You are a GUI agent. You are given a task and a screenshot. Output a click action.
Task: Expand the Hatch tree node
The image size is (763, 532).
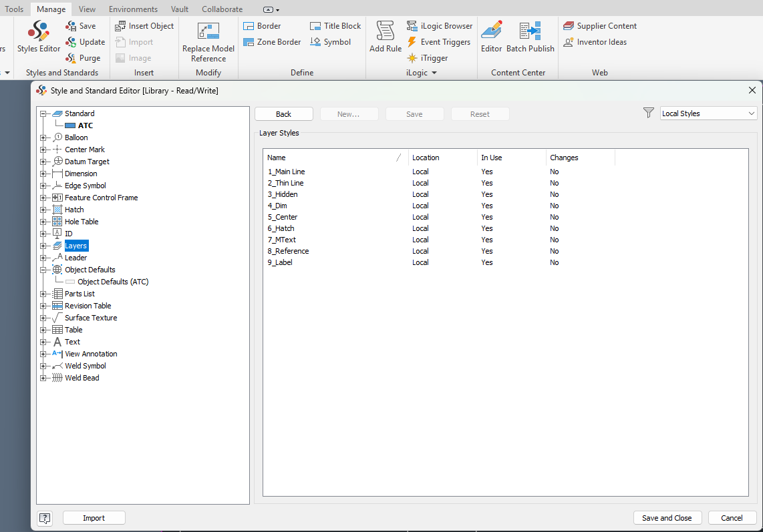(x=43, y=210)
